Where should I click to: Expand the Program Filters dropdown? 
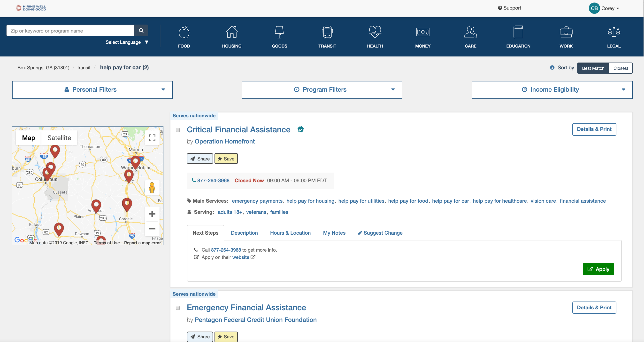click(x=322, y=90)
